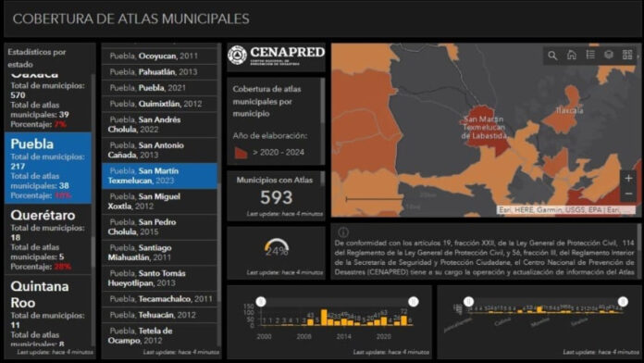Screen dimensions: 644x363
Task: Open the map layers icon
Action: point(609,55)
